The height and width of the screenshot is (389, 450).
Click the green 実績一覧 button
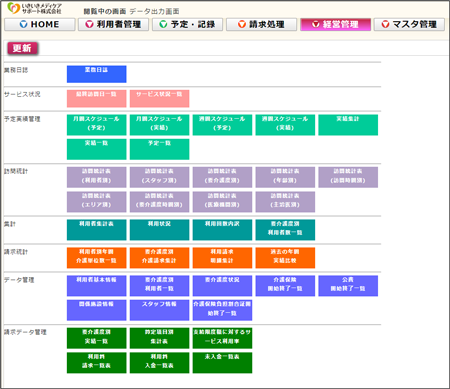[x=96, y=149]
